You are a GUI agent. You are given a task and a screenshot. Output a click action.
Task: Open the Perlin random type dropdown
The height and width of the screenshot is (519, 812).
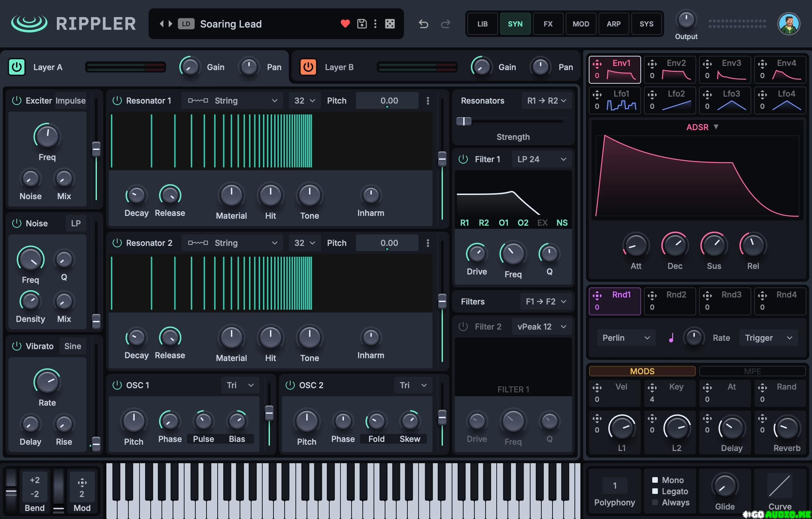(x=626, y=338)
